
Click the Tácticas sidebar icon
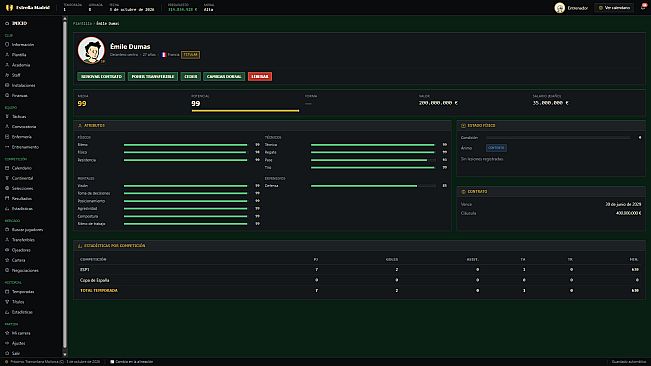pos(7,117)
